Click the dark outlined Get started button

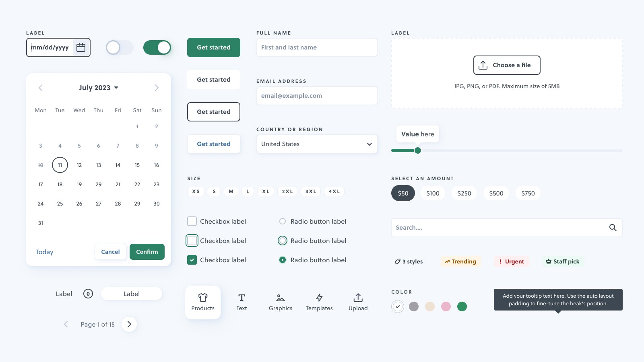tap(214, 112)
